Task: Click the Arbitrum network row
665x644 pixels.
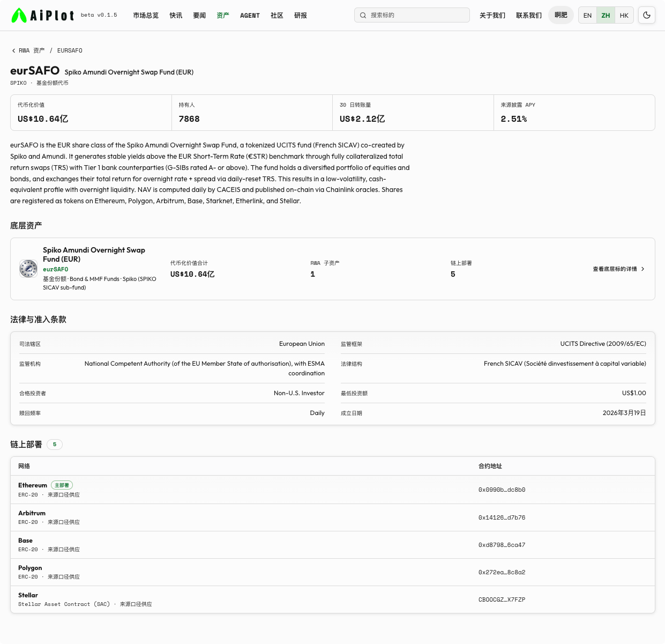Action: click(333, 517)
